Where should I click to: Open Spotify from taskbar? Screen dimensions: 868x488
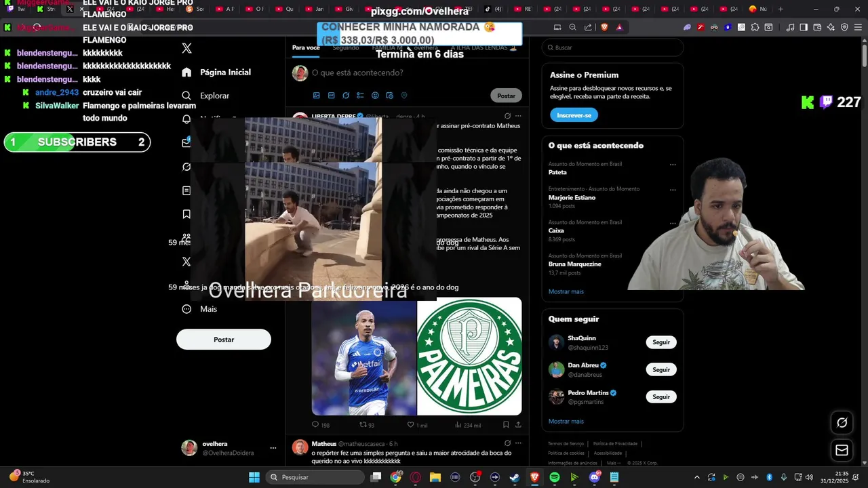554,477
